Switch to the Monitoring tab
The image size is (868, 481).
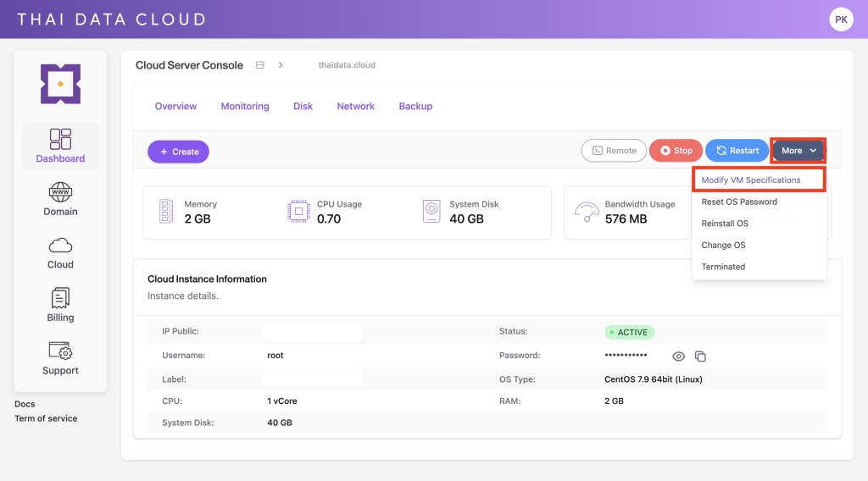point(245,107)
